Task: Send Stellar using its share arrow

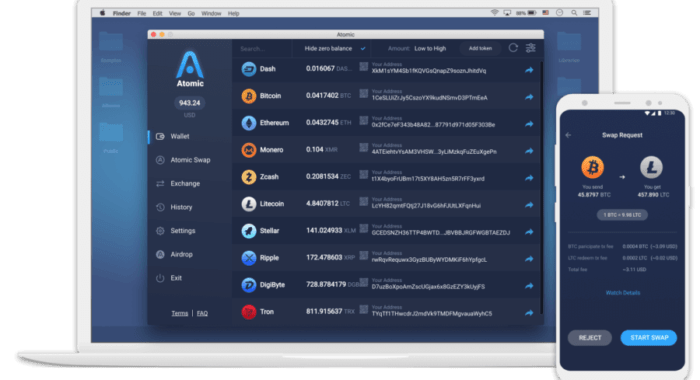Action: tap(529, 232)
